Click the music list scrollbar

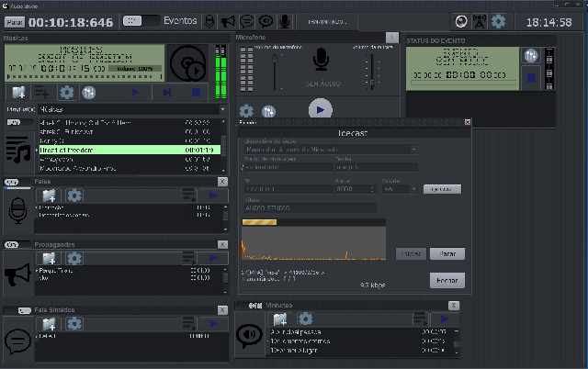(224, 145)
